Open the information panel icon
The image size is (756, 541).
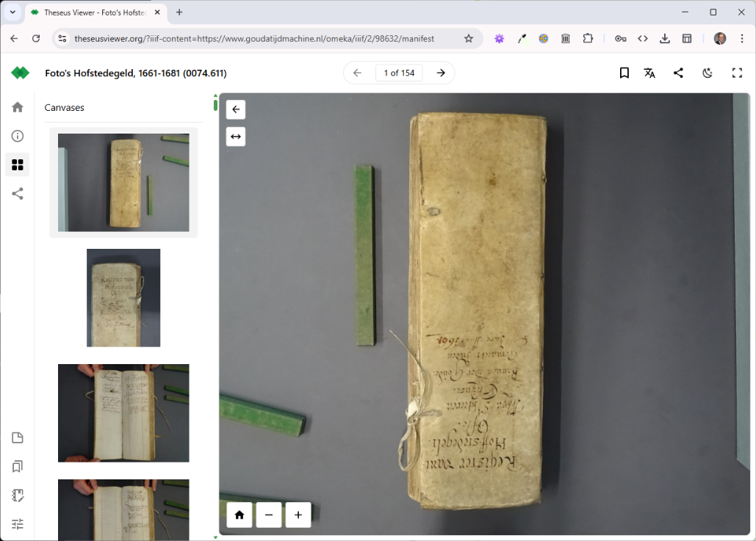pyautogui.click(x=18, y=136)
